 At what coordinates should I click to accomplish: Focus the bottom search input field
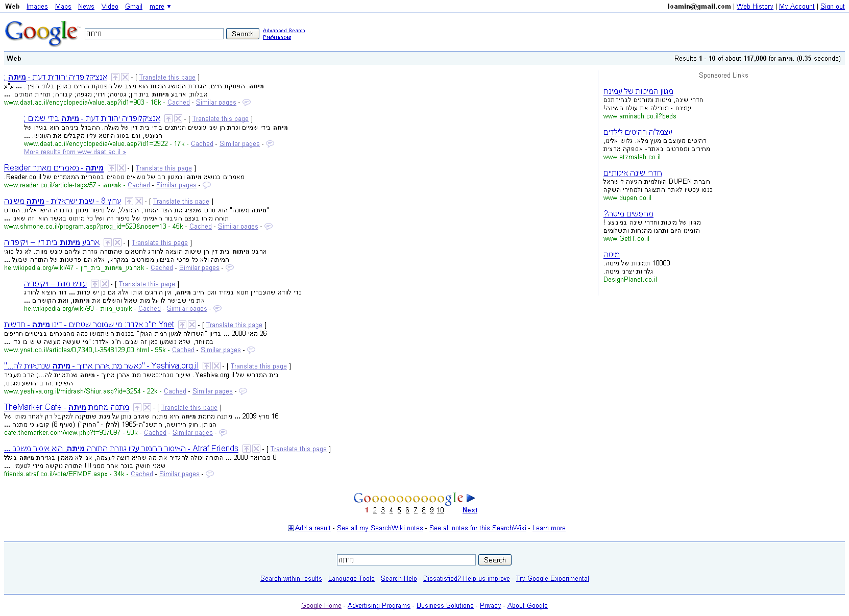[x=406, y=560]
